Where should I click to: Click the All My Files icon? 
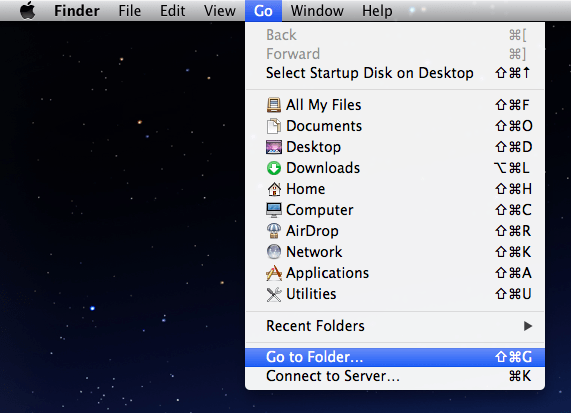tap(274, 105)
